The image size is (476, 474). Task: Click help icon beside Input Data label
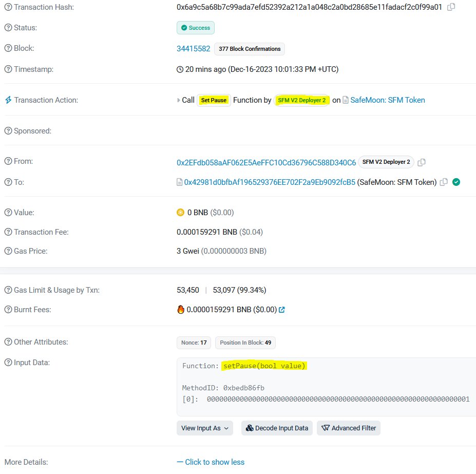[8, 363]
